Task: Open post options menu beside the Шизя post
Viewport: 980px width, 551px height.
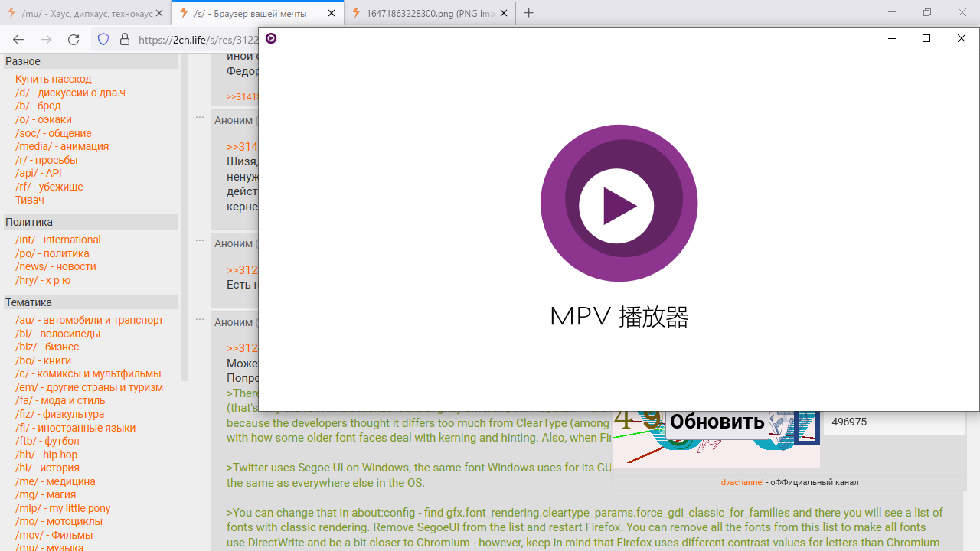Action: point(200,117)
